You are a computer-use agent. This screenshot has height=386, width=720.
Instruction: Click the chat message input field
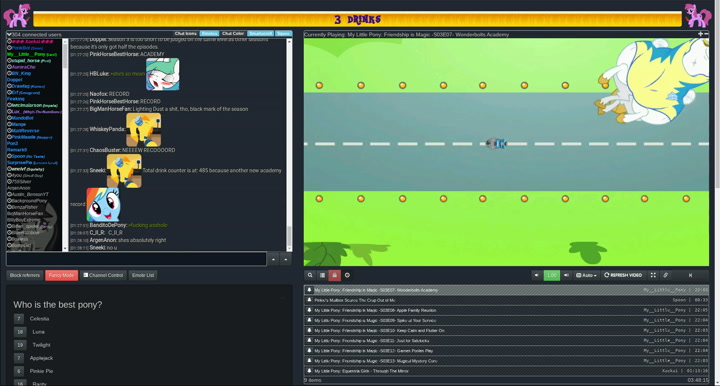tap(136, 259)
